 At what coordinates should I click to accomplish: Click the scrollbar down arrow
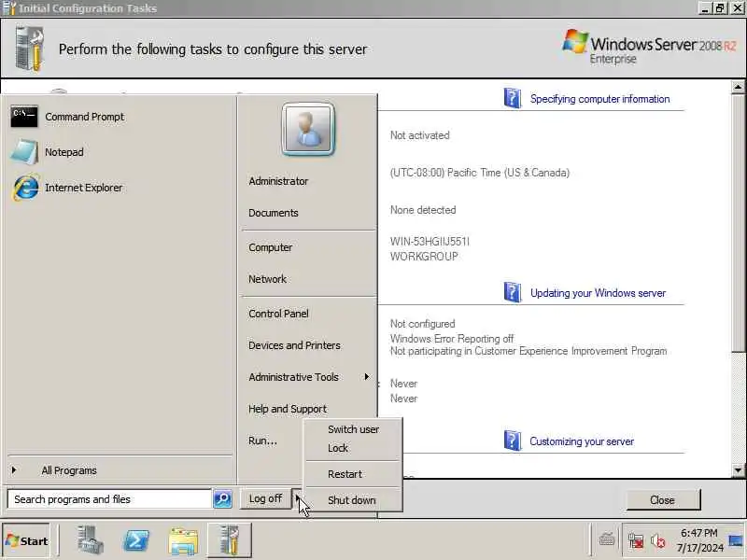coord(738,470)
